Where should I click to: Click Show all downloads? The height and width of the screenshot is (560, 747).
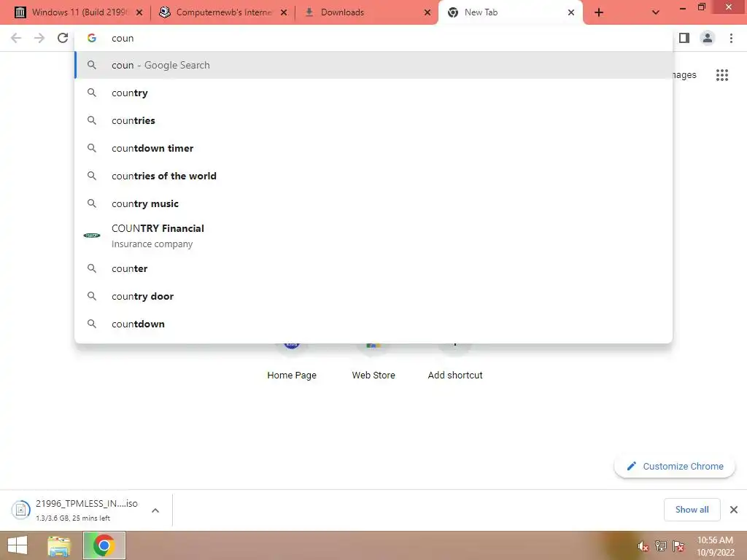(692, 510)
